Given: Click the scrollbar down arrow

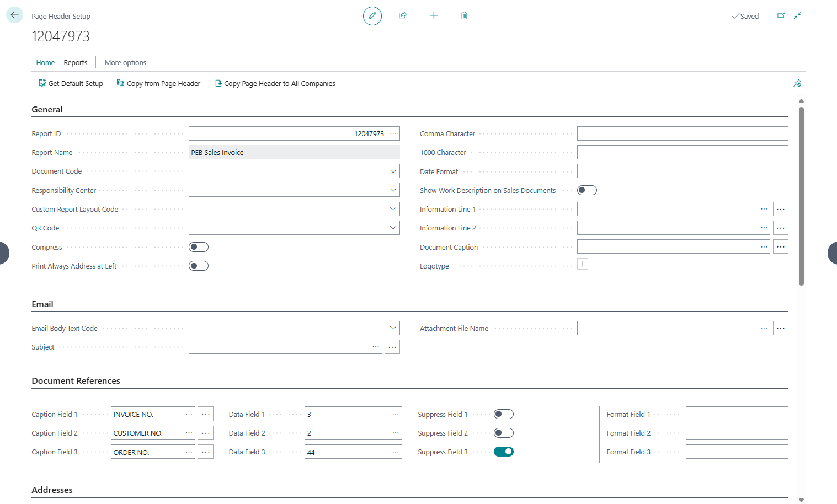Looking at the screenshot, I should pos(801,500).
